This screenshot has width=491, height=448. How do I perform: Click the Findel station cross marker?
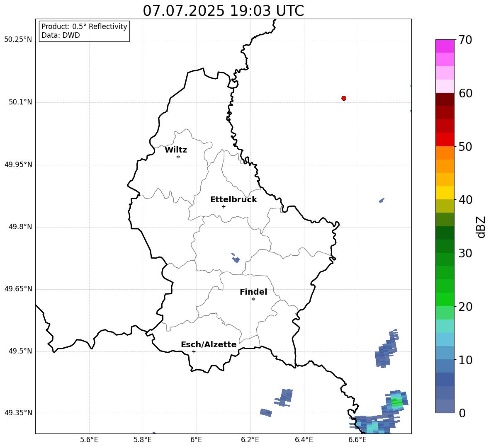(253, 299)
